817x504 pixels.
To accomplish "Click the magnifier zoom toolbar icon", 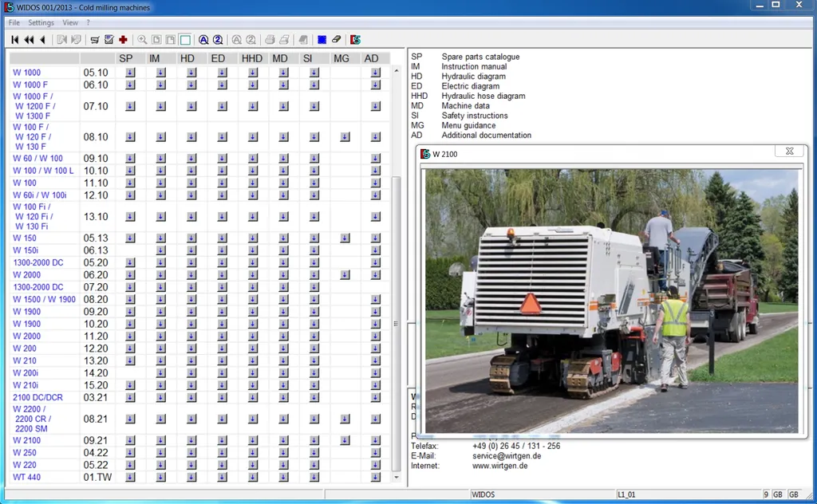I will click(x=142, y=40).
